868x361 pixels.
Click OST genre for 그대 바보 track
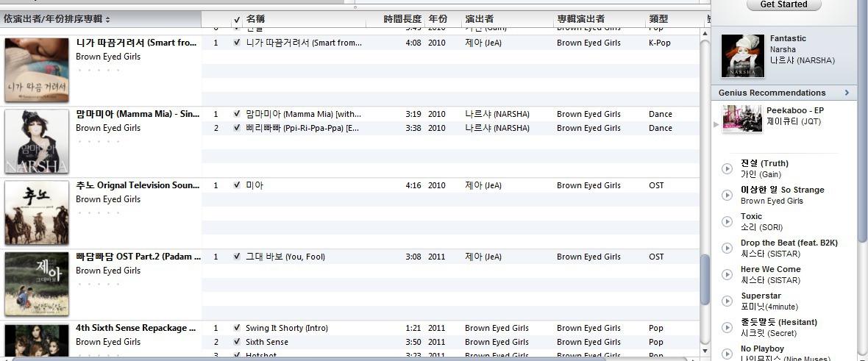pyautogui.click(x=656, y=257)
